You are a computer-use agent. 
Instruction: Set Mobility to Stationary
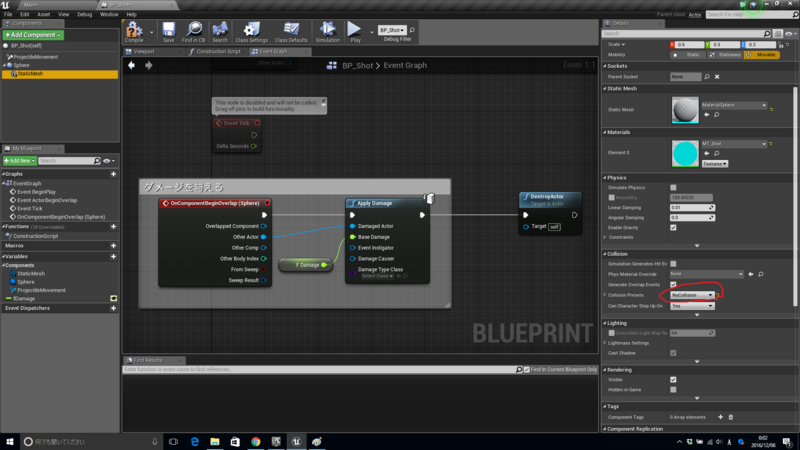point(725,55)
